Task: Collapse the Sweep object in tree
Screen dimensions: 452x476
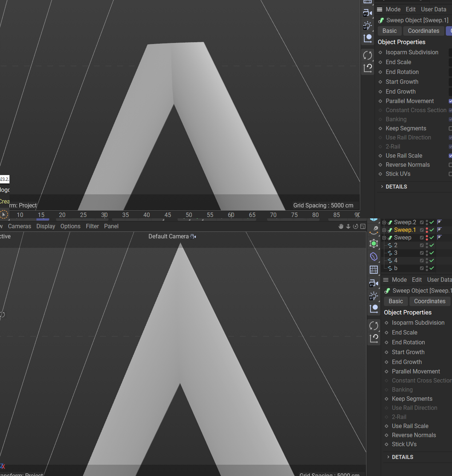Action: (384, 238)
